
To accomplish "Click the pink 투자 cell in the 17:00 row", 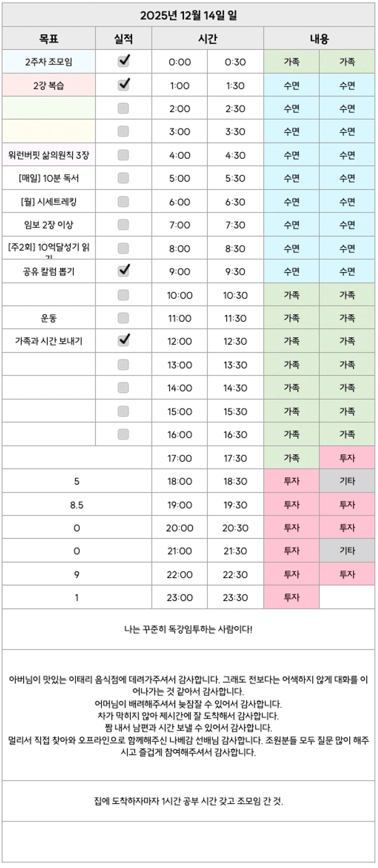I will coord(347,458).
